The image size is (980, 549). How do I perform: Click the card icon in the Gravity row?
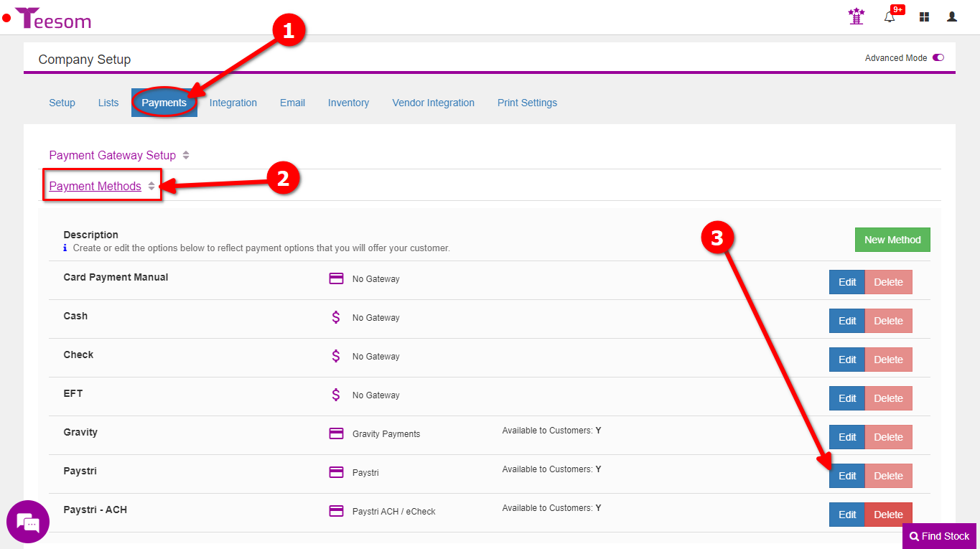pyautogui.click(x=336, y=433)
